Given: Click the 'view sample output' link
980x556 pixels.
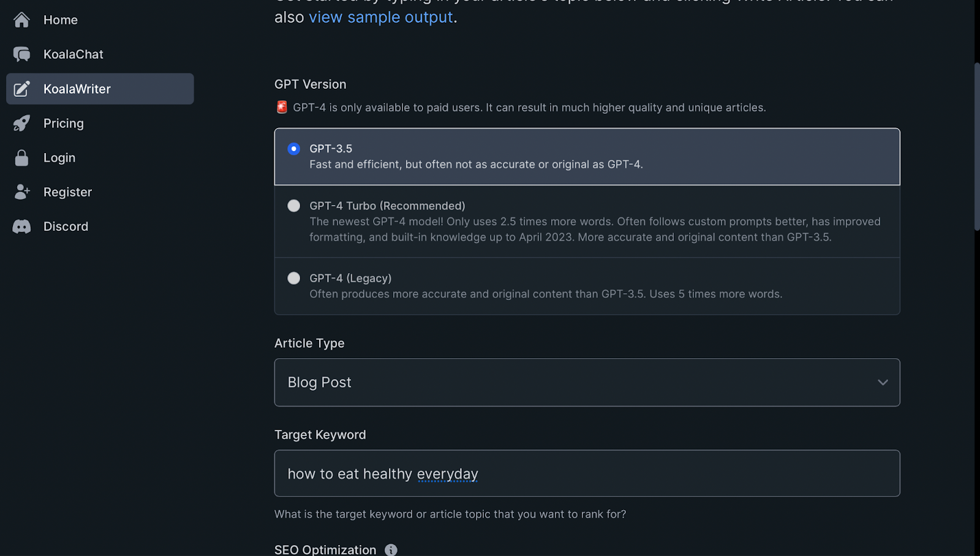Looking at the screenshot, I should (381, 17).
